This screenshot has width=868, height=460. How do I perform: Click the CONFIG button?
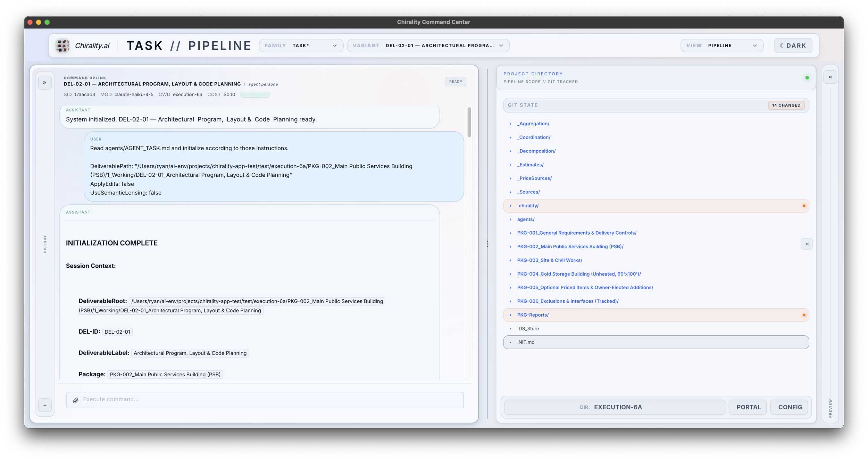point(790,407)
